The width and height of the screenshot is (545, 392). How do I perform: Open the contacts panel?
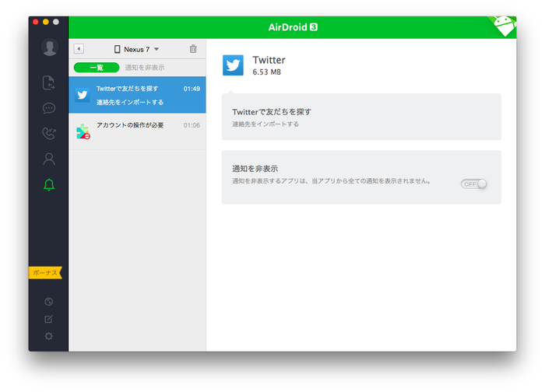pyautogui.click(x=48, y=159)
